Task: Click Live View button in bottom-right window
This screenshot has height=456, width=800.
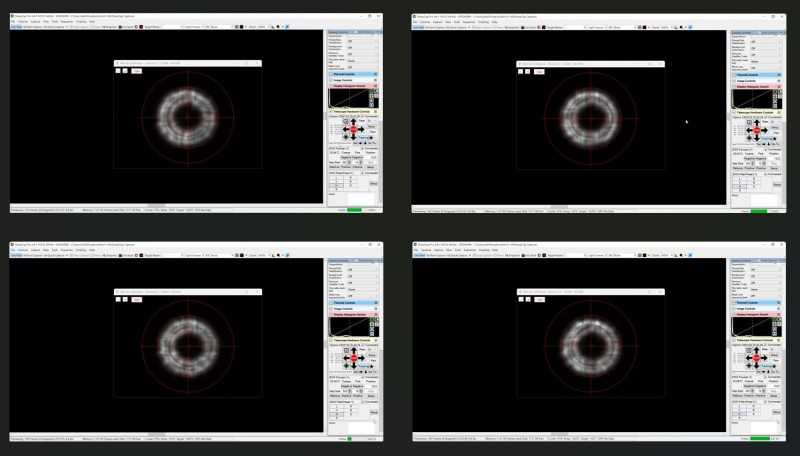Action: [419, 255]
